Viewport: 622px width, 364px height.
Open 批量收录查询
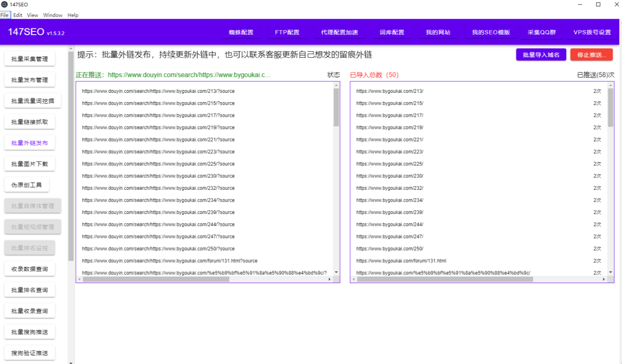[x=30, y=311]
